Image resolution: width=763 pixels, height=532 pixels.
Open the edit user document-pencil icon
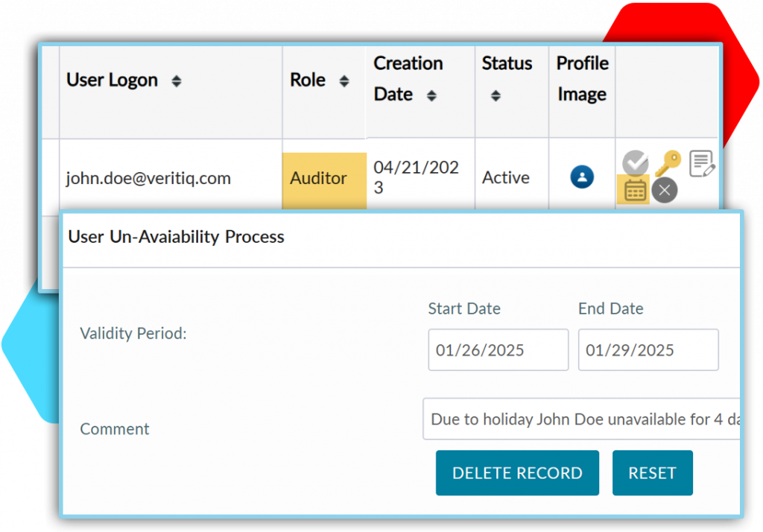[x=702, y=163]
